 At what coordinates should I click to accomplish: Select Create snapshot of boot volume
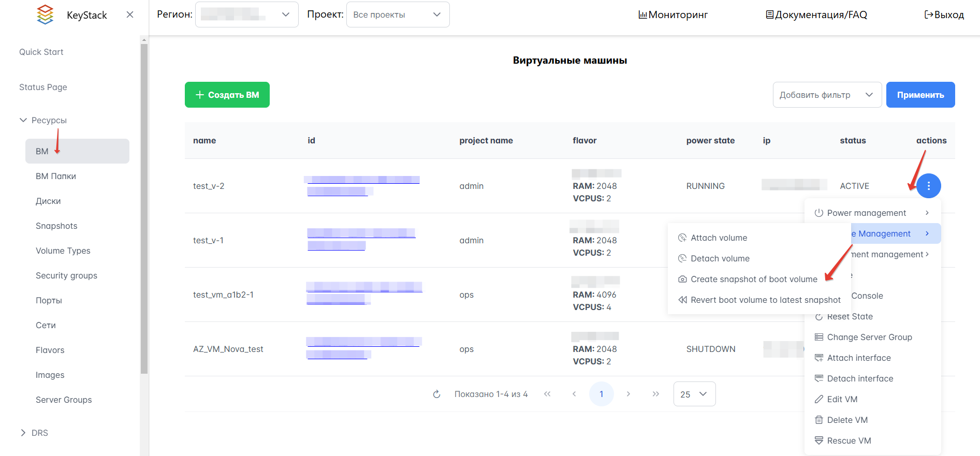pyautogui.click(x=753, y=279)
